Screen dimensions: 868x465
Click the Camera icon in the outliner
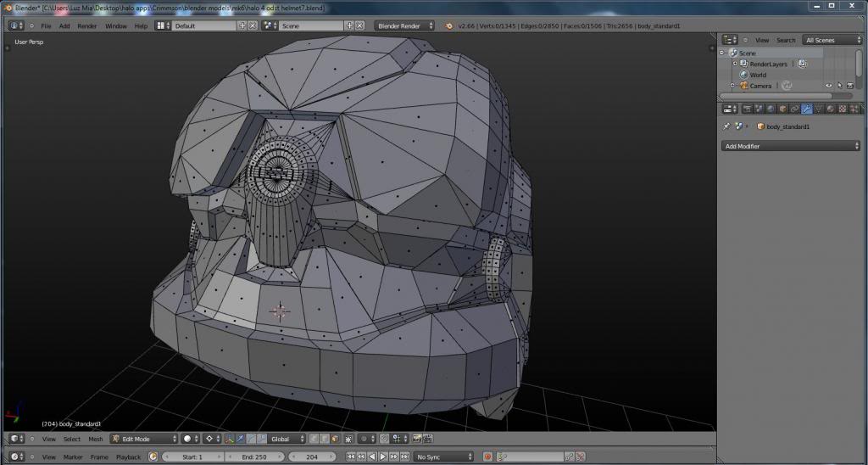pos(744,86)
